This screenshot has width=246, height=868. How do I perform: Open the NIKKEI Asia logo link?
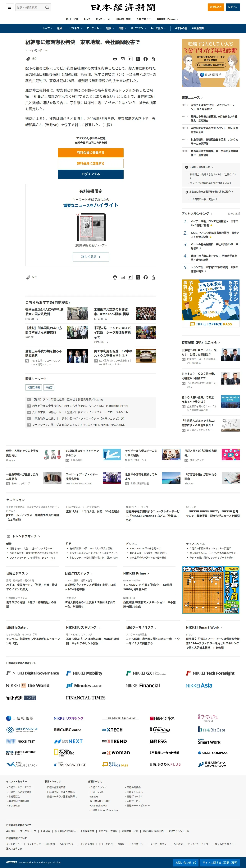click(199, 685)
